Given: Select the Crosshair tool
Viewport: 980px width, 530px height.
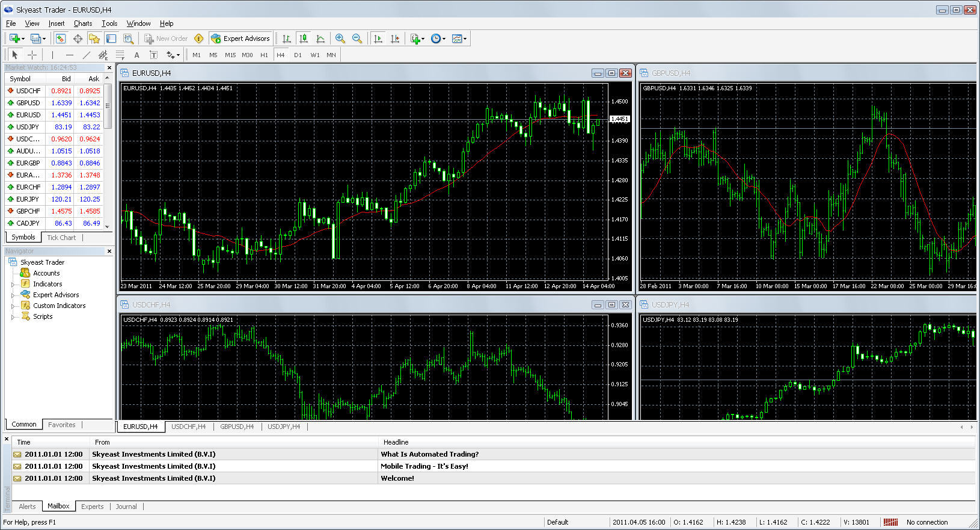Looking at the screenshot, I should (x=32, y=55).
